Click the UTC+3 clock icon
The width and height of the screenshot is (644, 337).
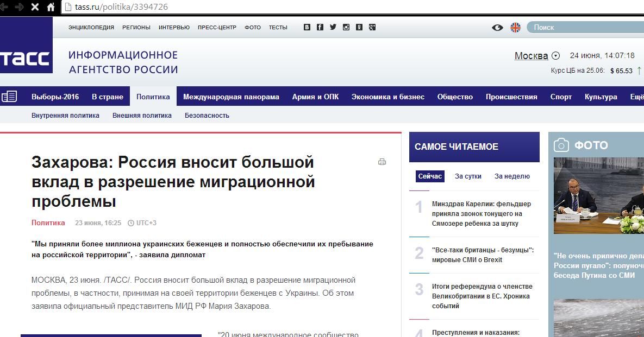point(131,223)
